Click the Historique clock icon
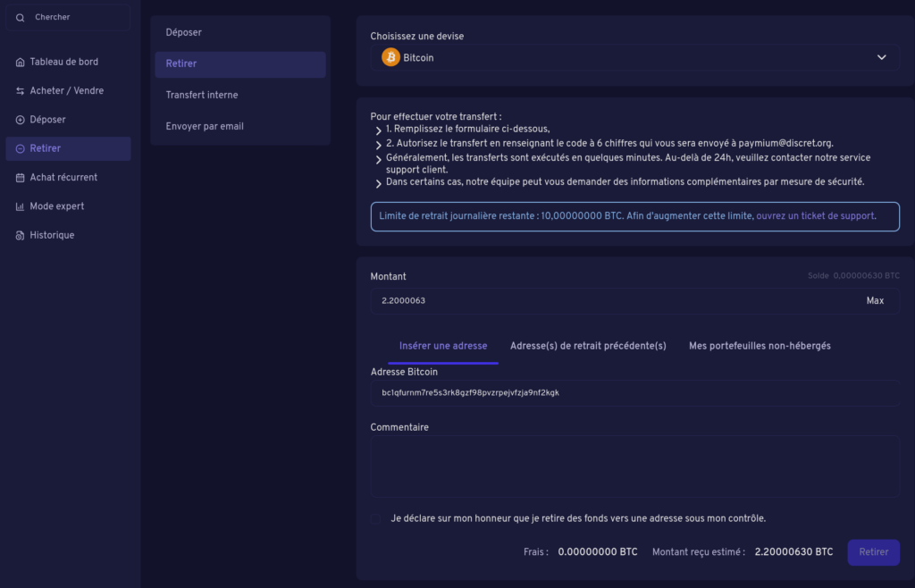This screenshot has height=588, width=915. pyautogui.click(x=21, y=236)
